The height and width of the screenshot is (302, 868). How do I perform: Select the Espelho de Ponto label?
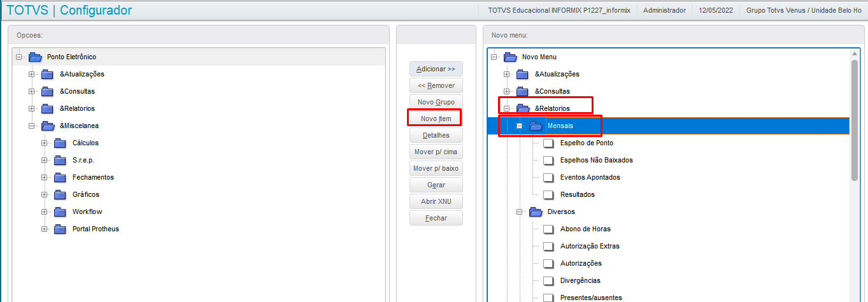587,143
